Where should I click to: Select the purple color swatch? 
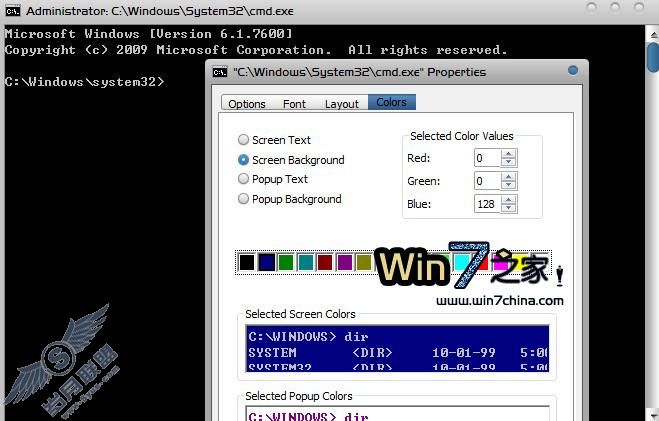345,263
